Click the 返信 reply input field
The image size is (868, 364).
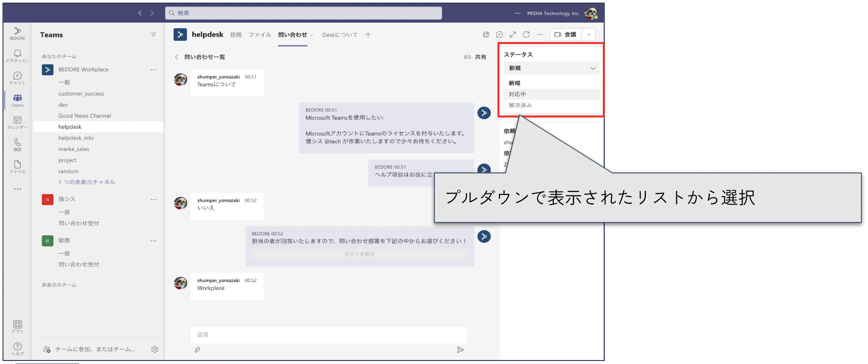coord(329,335)
